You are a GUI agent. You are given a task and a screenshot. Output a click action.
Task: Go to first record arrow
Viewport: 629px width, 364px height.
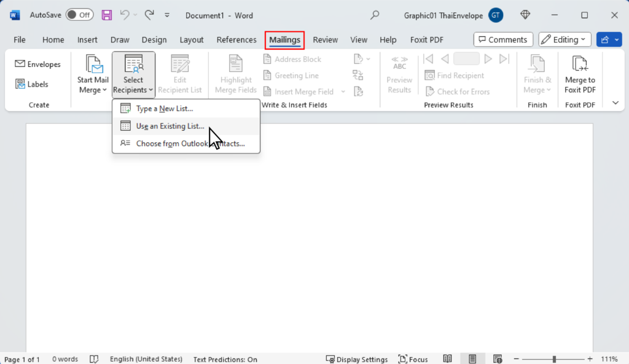(x=428, y=59)
